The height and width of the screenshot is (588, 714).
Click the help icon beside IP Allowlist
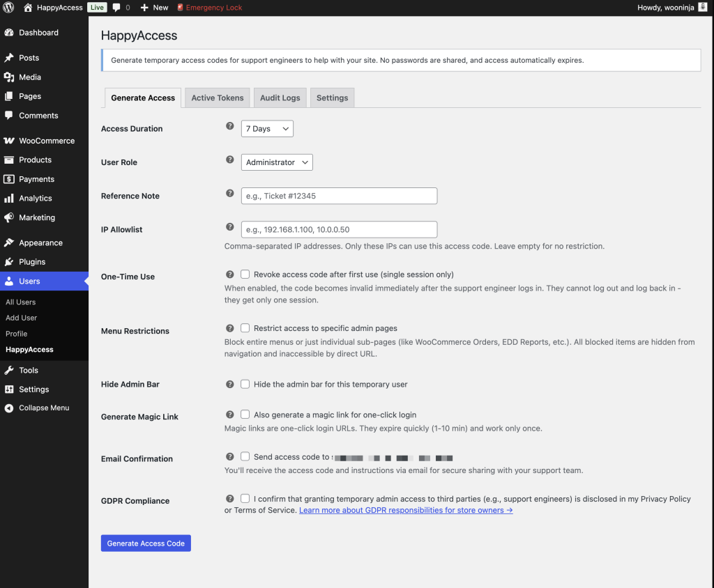pyautogui.click(x=230, y=227)
